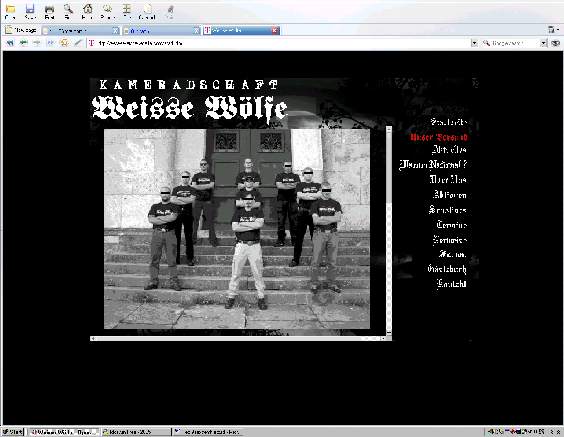
Task: Click the Print toolbar icon
Action: pos(49,12)
